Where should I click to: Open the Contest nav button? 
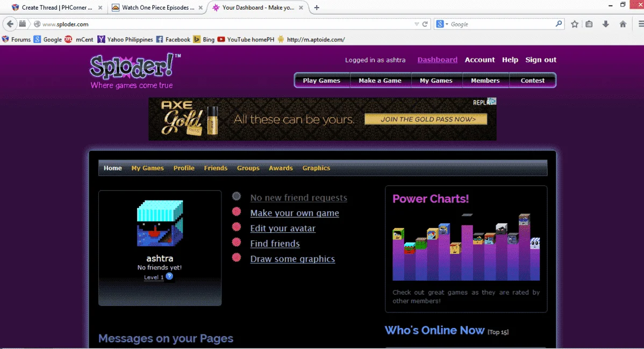pyautogui.click(x=533, y=81)
